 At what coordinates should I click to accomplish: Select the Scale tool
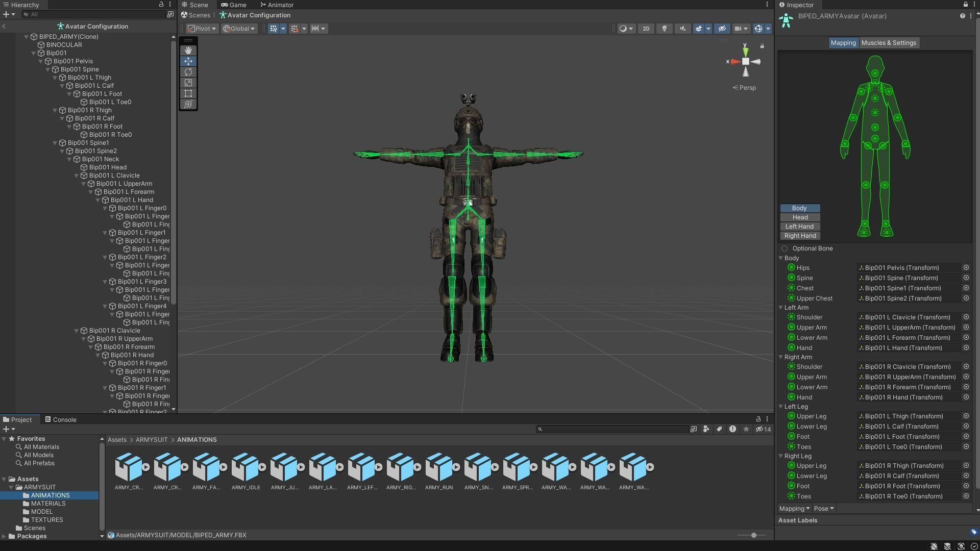(188, 83)
